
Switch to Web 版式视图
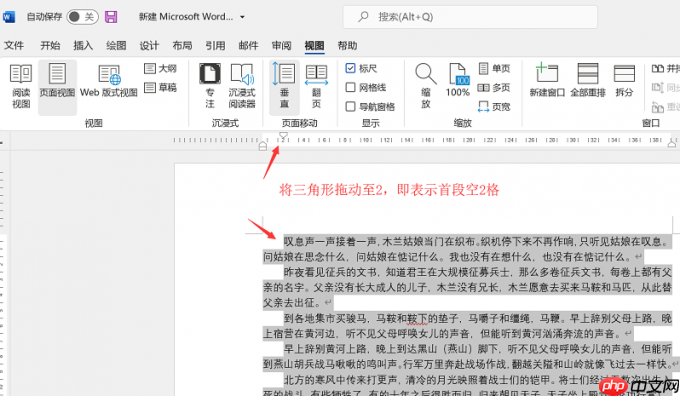click(109, 82)
